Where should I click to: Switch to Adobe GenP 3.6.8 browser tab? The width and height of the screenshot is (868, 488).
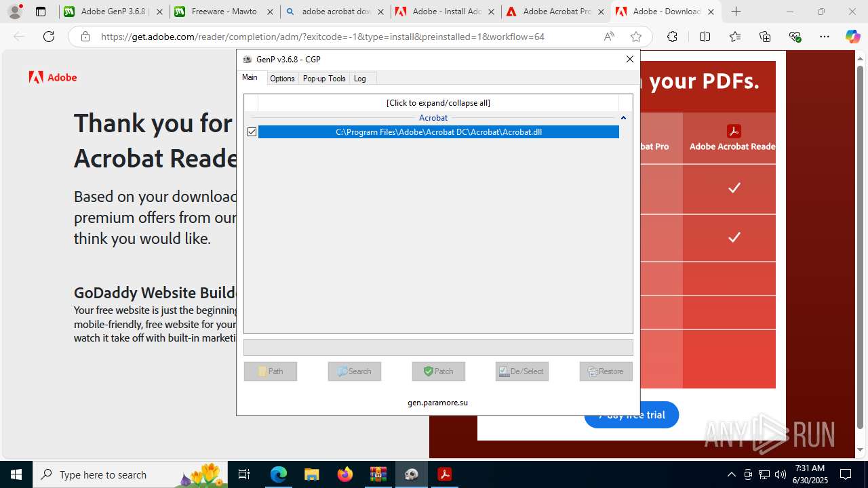pyautogui.click(x=113, y=12)
